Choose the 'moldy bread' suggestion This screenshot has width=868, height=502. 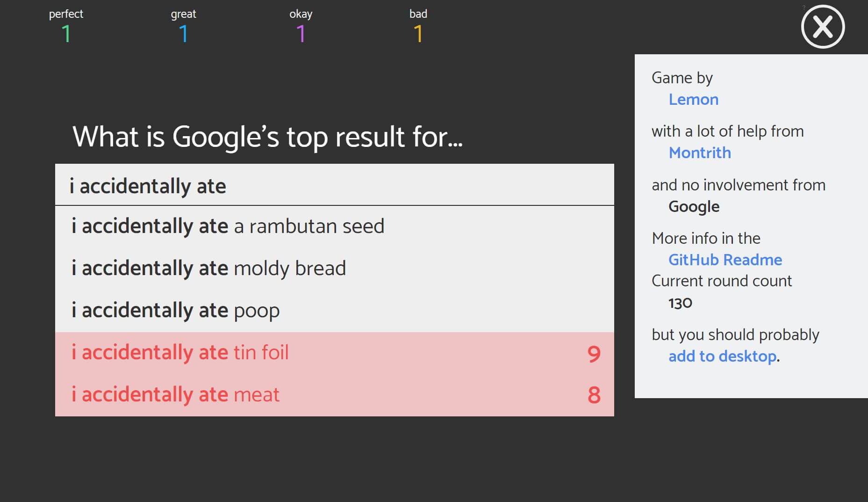tap(208, 269)
